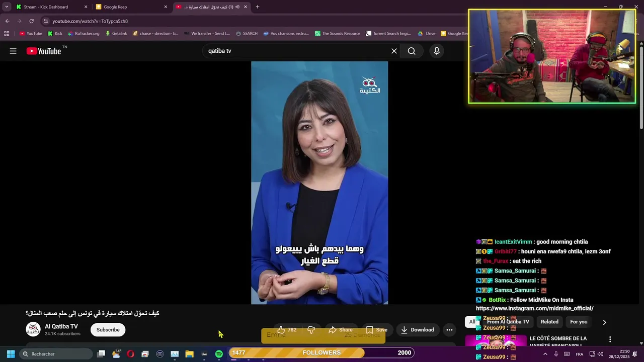
Task: Open more actions menu beside Download
Action: [x=449, y=330]
